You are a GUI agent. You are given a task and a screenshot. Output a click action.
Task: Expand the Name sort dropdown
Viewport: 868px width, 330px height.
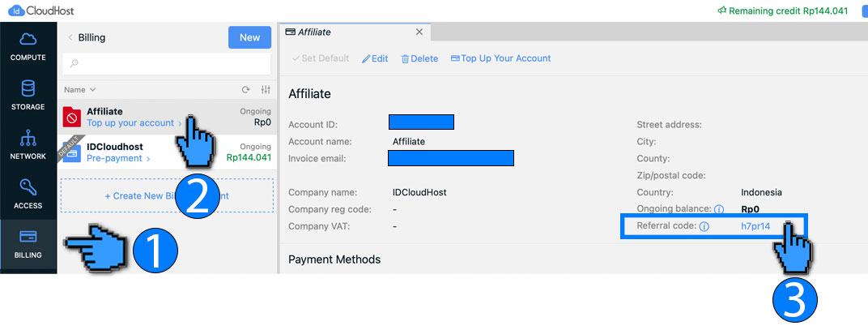tap(79, 90)
